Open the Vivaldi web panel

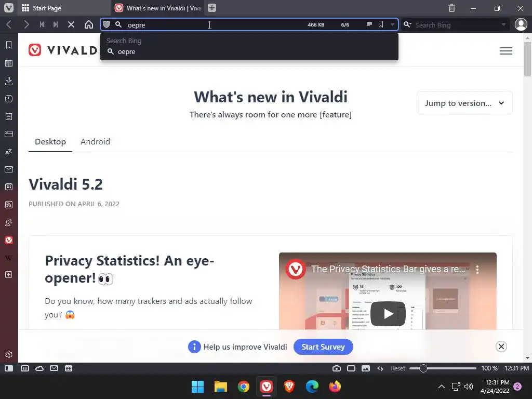click(9, 240)
